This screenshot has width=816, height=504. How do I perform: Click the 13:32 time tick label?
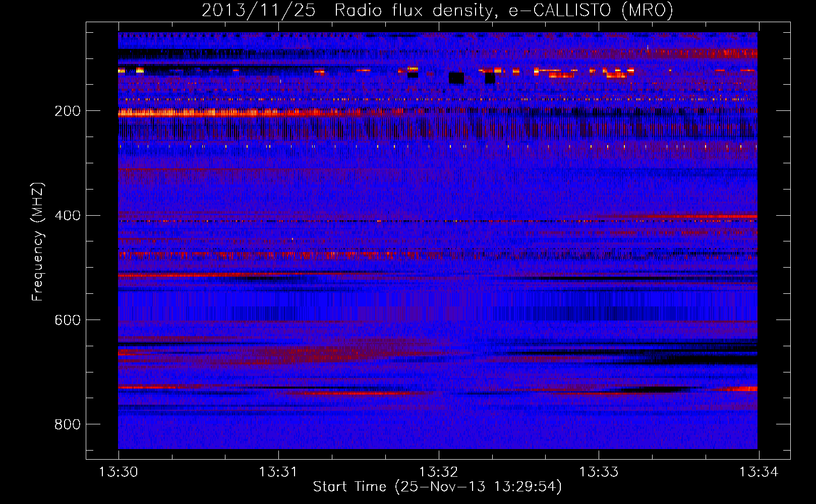pyautogui.click(x=439, y=472)
